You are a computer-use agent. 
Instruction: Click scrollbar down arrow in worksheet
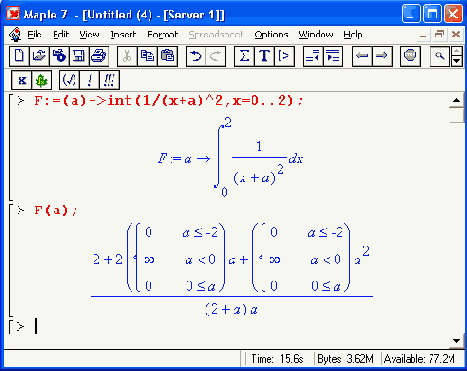pos(457,341)
